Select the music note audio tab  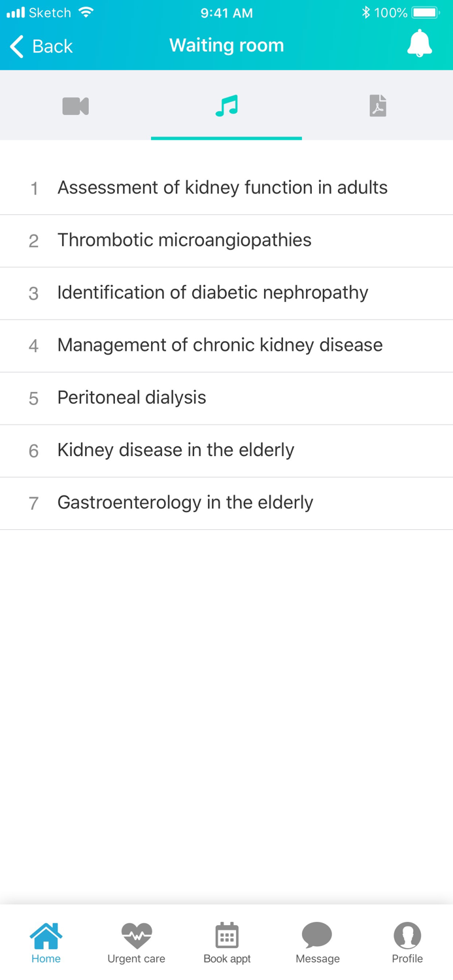pos(226,106)
